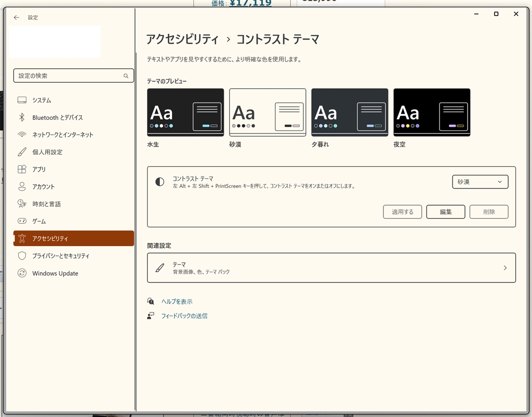The width and height of the screenshot is (532, 417).
Task: Close the Settings window
Action: pos(516,14)
